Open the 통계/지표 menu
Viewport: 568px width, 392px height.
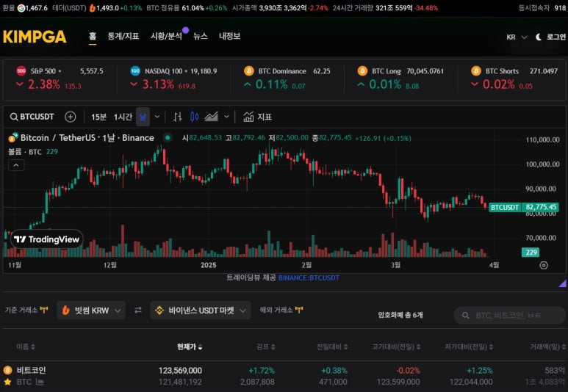point(123,36)
